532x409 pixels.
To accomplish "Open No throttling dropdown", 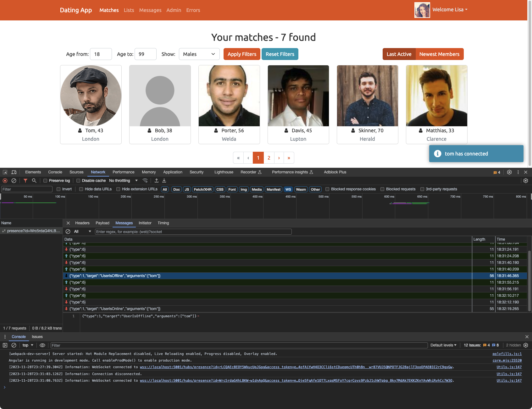I will [x=123, y=181].
